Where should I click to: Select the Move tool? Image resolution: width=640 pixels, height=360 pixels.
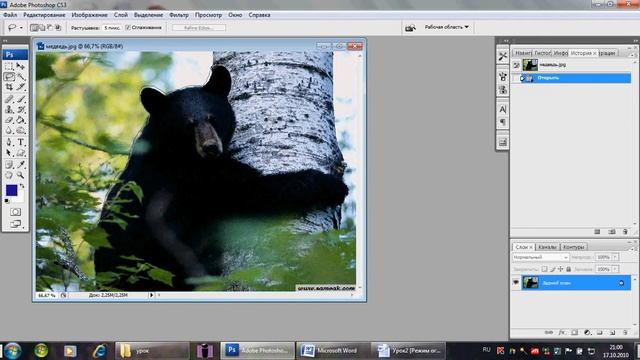20,66
